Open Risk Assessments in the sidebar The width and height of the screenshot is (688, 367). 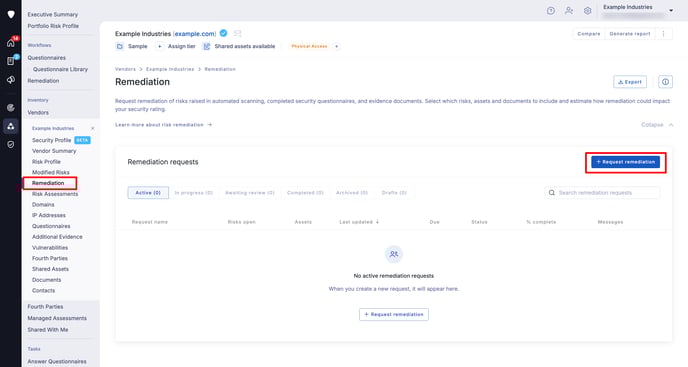tap(55, 194)
